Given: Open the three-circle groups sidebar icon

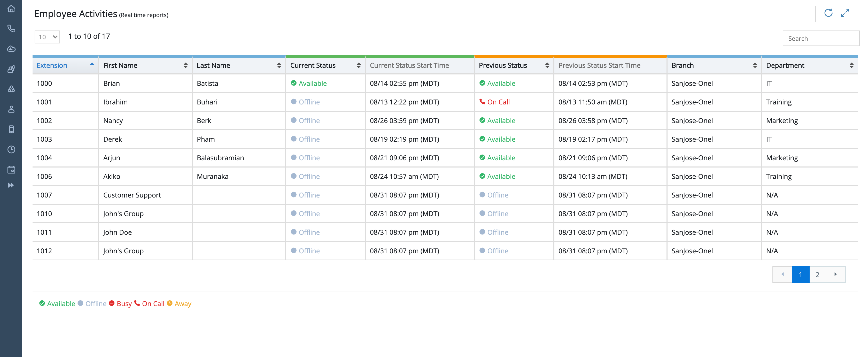Looking at the screenshot, I should pos(11,89).
